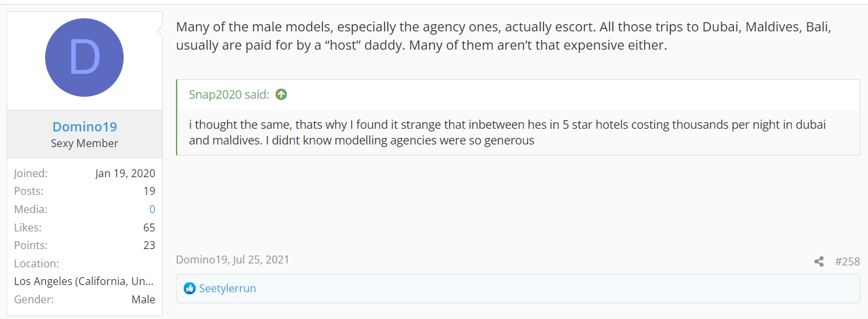Viewport: 868px width, 319px height.
Task: Click the Points value 23
Action: [x=149, y=245]
